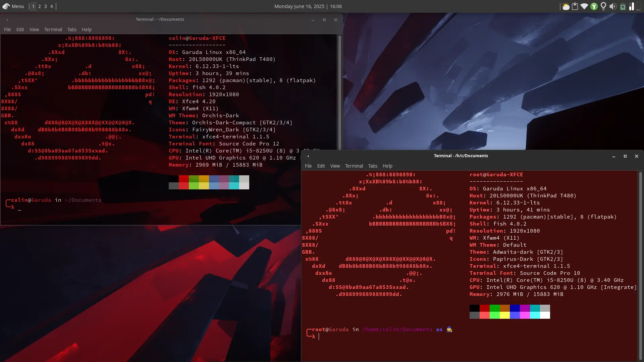
Task: Open Terminal menu in ~/Documents terminal
Action: (x=53, y=29)
